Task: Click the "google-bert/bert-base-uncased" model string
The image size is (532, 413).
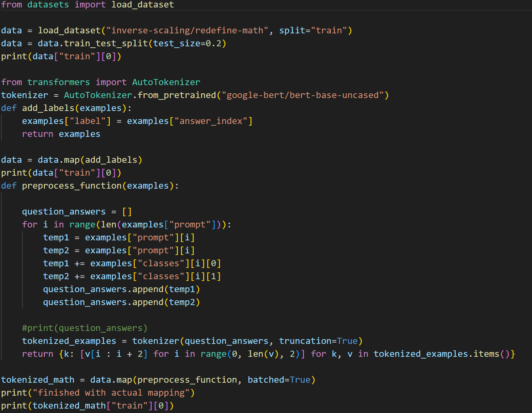Action: 303,95
